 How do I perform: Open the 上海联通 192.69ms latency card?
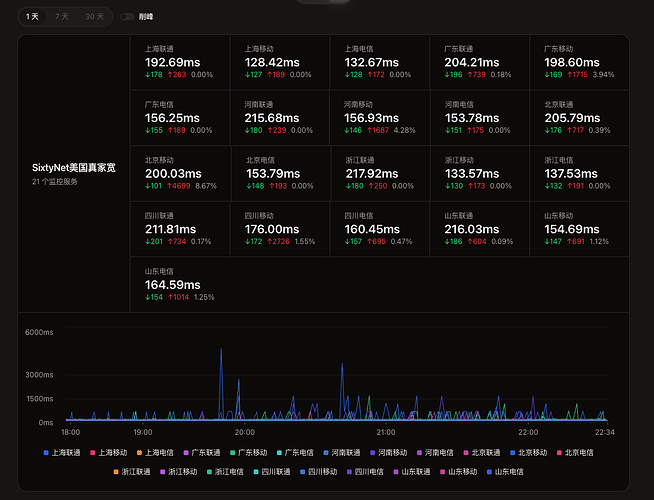(x=180, y=62)
